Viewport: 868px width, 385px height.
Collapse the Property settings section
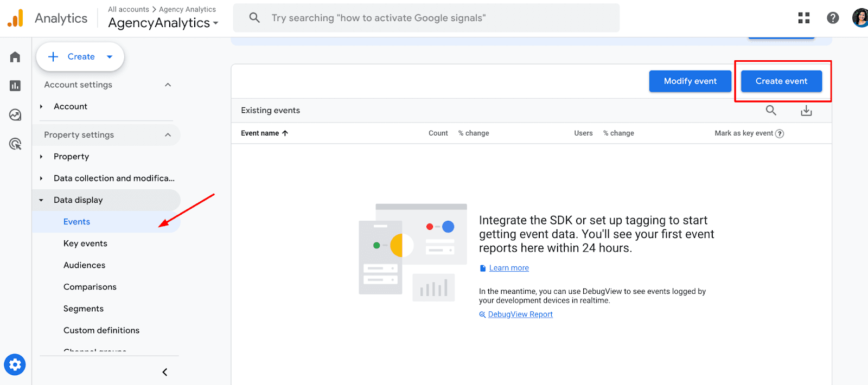click(x=168, y=135)
